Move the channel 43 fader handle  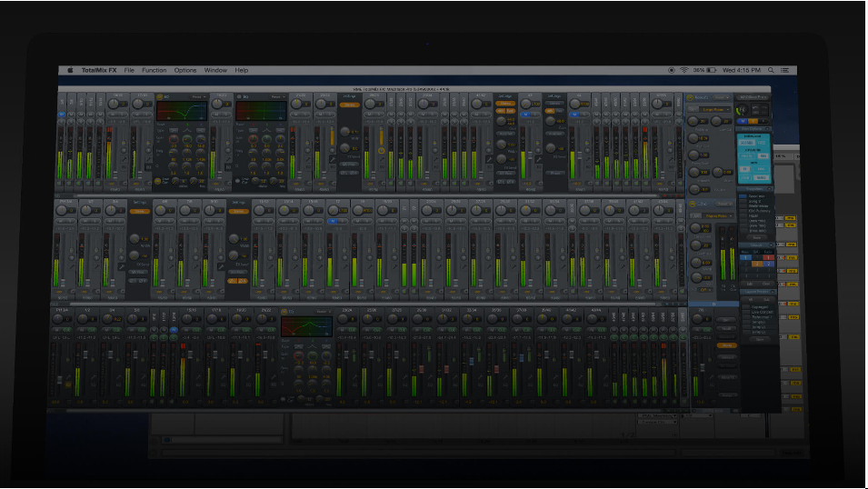(x=530, y=155)
